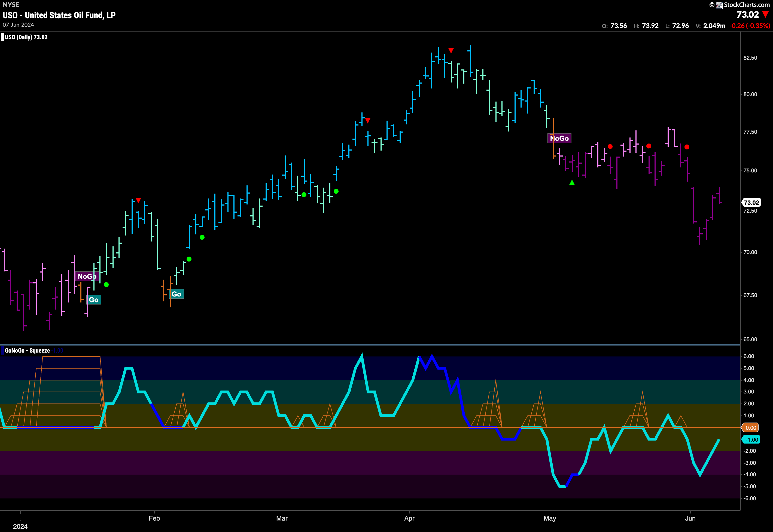Click the GoNoGo - Squeeze indicator label
Image resolution: width=773 pixels, height=532 pixels.
click(x=27, y=350)
